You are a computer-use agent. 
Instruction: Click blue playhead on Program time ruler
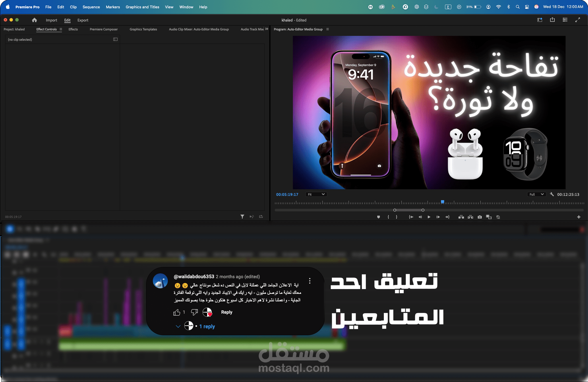[443, 202]
